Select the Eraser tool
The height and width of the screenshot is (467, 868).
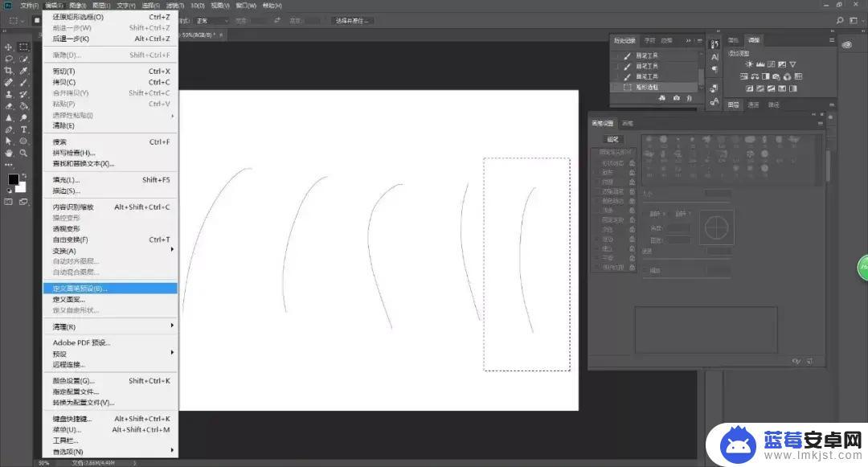9,106
